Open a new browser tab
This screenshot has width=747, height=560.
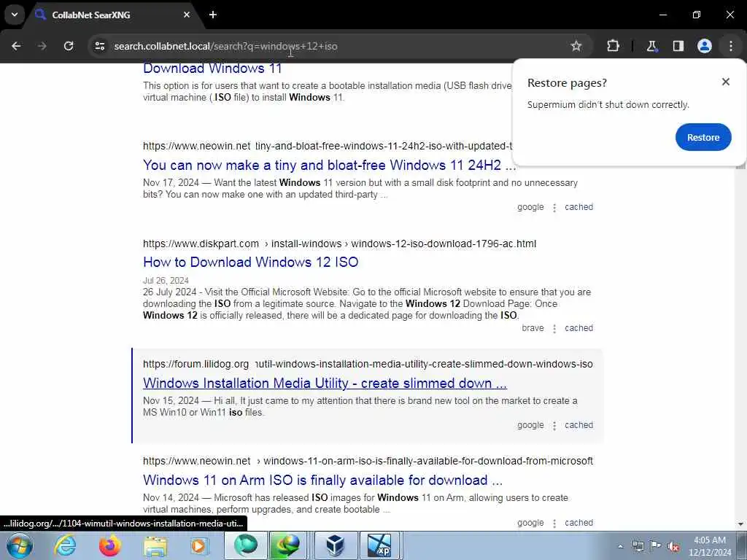pos(213,15)
